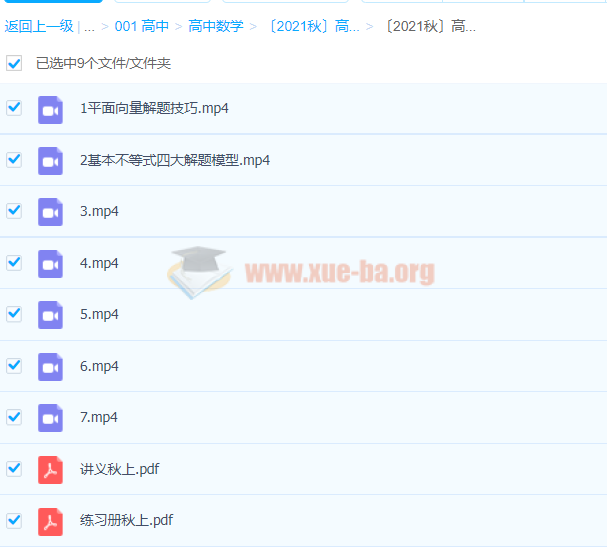The image size is (607, 547).
Task: Uncheck the checkbox for 4.mp4
Action: click(14, 262)
